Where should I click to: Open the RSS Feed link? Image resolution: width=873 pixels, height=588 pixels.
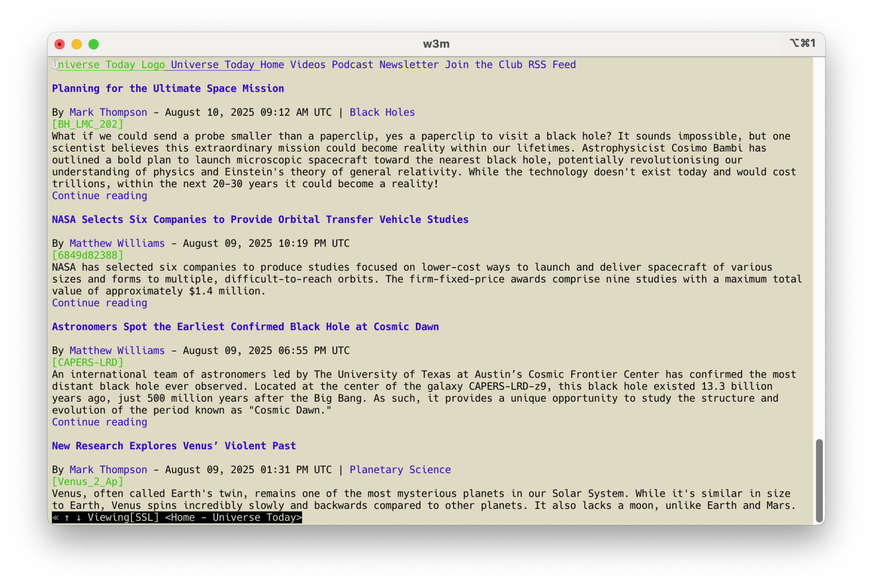tap(552, 65)
